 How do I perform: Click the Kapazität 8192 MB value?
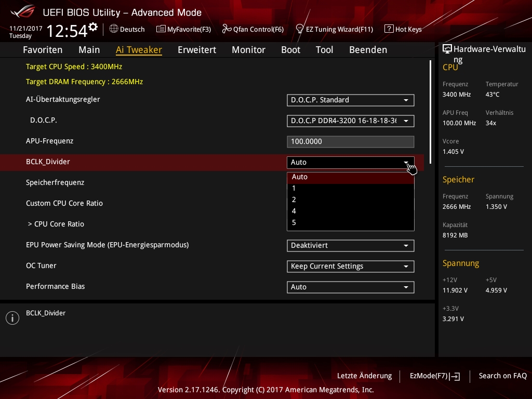click(x=455, y=235)
